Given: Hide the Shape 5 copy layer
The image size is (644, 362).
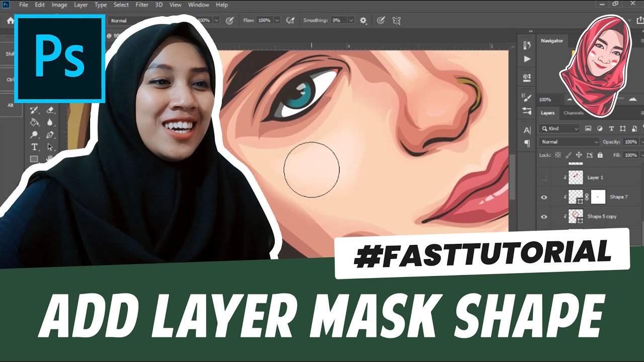Looking at the screenshot, I should pos(544,217).
